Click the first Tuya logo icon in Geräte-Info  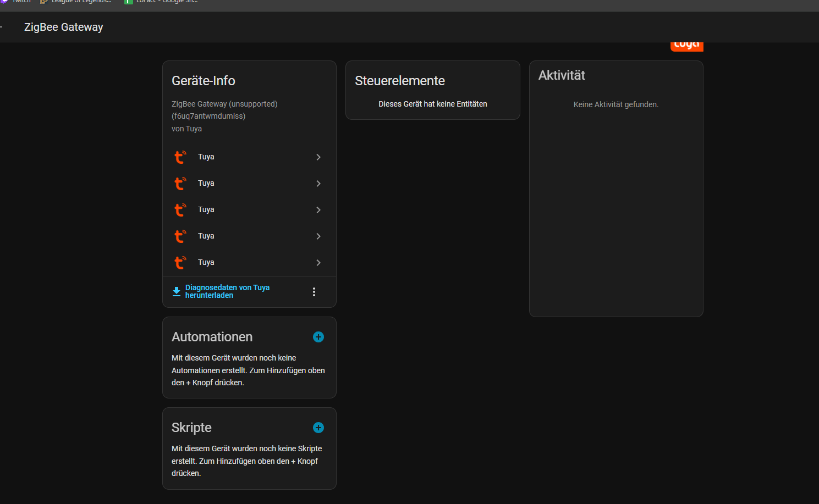(180, 157)
